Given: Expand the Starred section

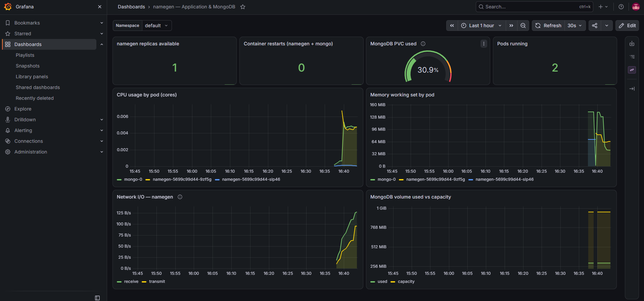Looking at the screenshot, I should click(x=102, y=34).
